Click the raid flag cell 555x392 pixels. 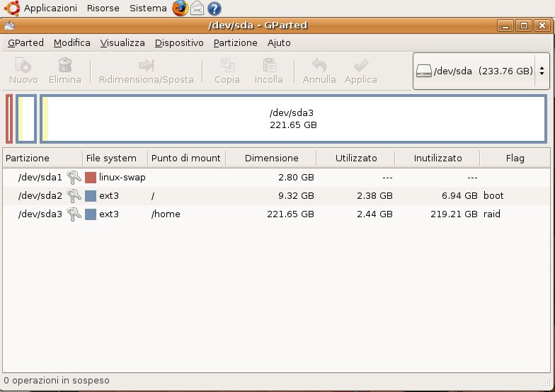491,214
